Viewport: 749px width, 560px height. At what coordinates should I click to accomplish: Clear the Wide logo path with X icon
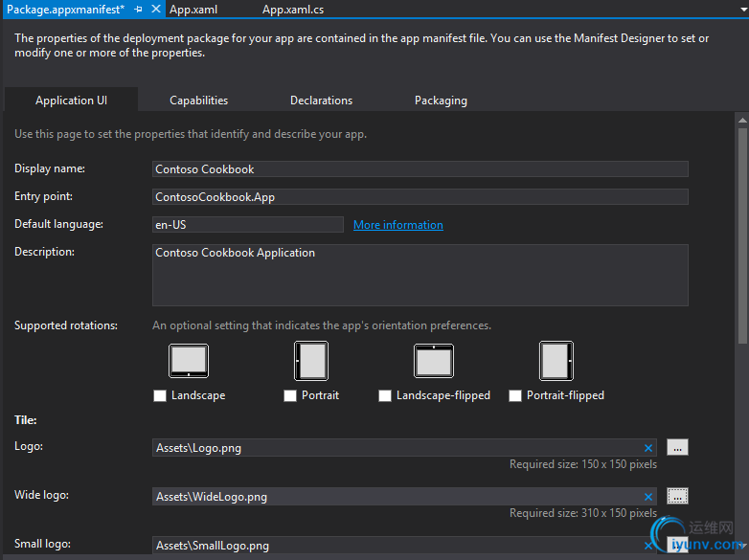[x=648, y=497]
